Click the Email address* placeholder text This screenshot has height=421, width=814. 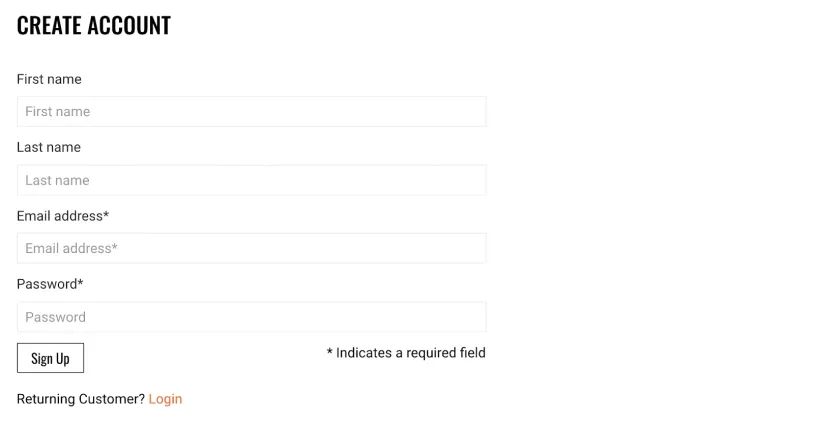coord(71,248)
